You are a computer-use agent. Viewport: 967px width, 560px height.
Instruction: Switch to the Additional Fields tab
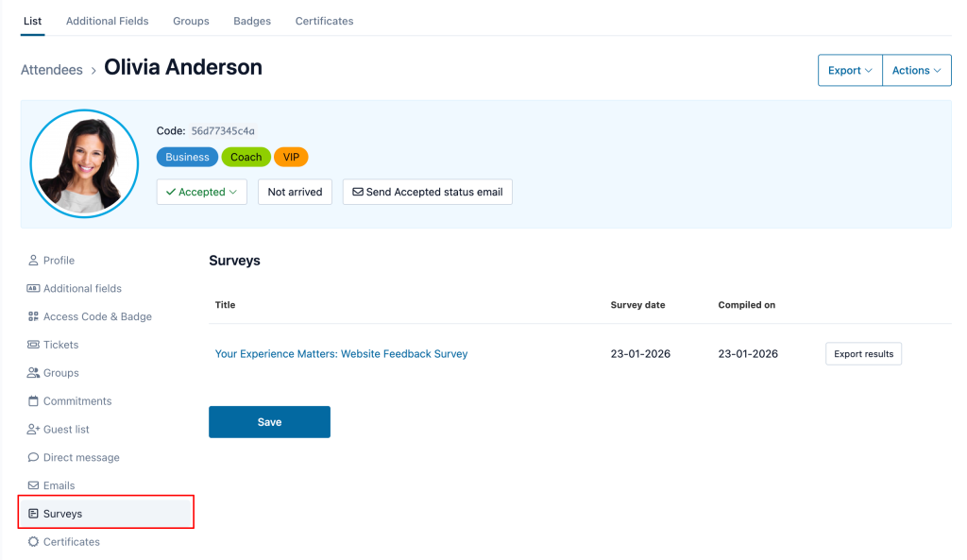point(107,21)
